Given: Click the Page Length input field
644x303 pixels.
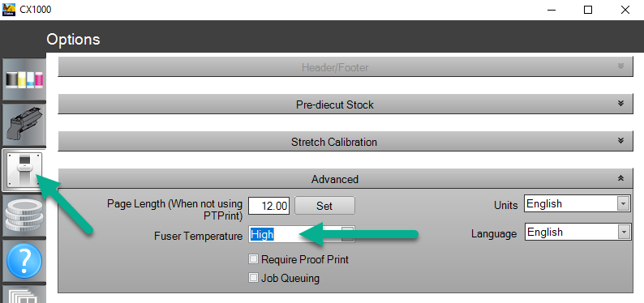Looking at the screenshot, I should click(268, 206).
